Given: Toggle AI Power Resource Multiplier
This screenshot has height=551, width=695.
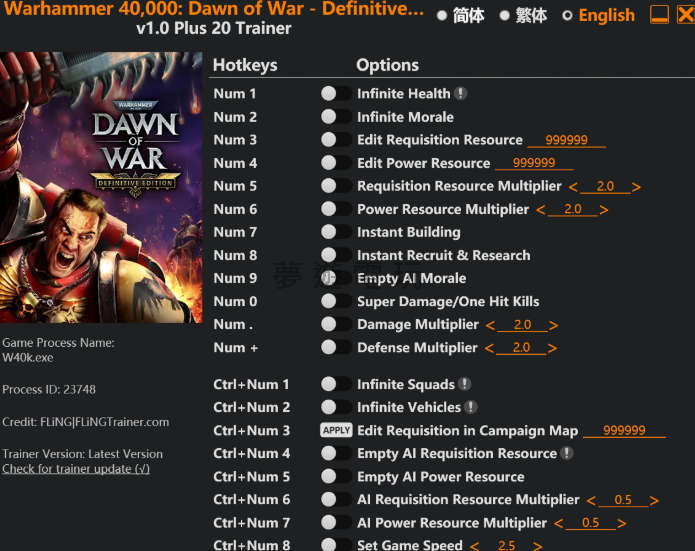Looking at the screenshot, I should point(336,523).
